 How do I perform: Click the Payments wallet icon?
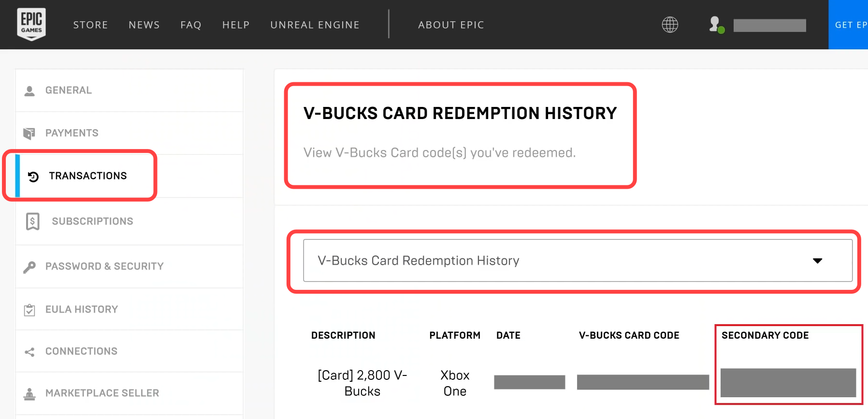pos(29,134)
